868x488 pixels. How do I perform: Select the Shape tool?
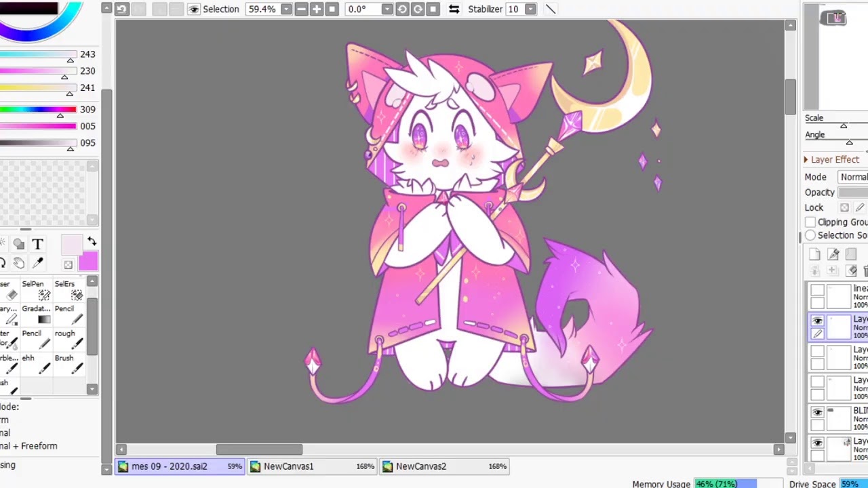(19, 244)
